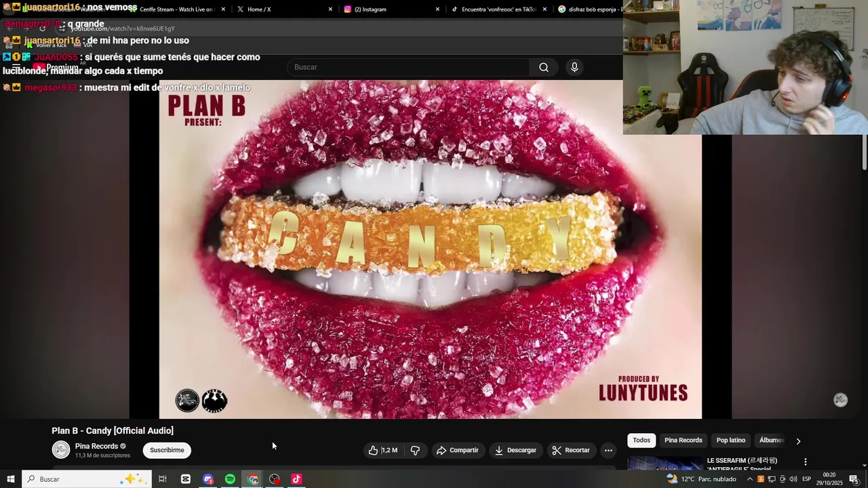
Task: Dislike the video with thumbs down
Action: [x=415, y=450]
